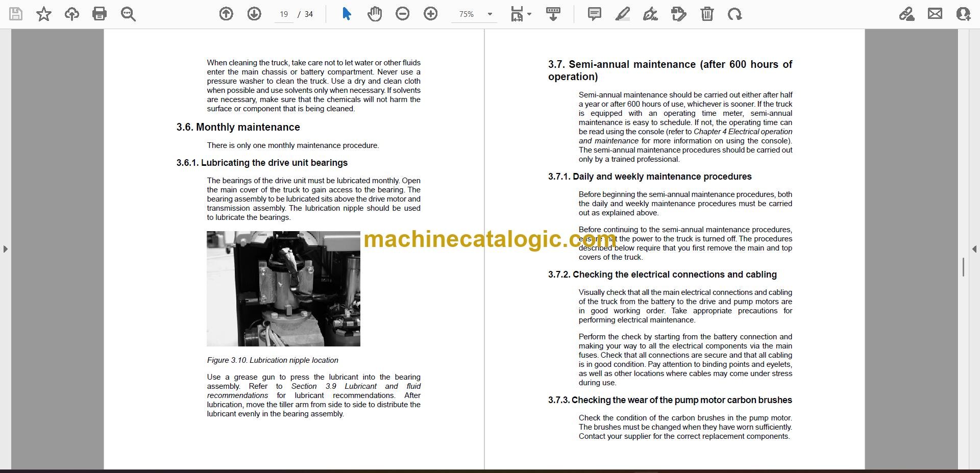Choose the selection arrow tool
Viewport: 980px width, 473px height.
(x=347, y=14)
